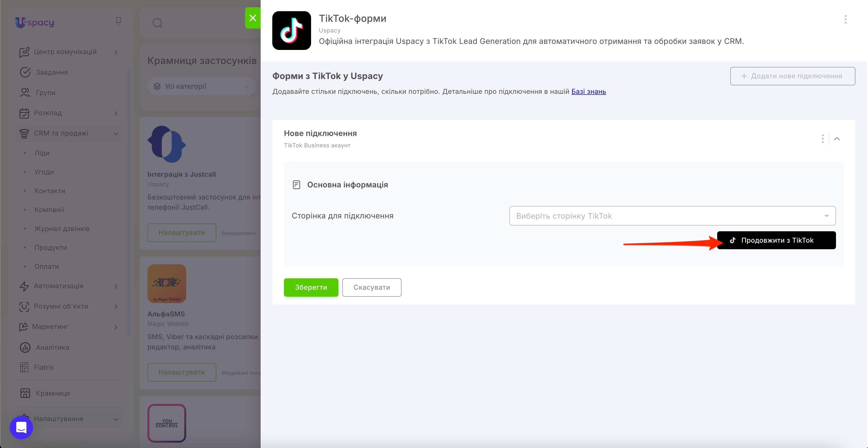Open the Базі знань link
Image resolution: width=868 pixels, height=448 pixels.
coord(589,92)
